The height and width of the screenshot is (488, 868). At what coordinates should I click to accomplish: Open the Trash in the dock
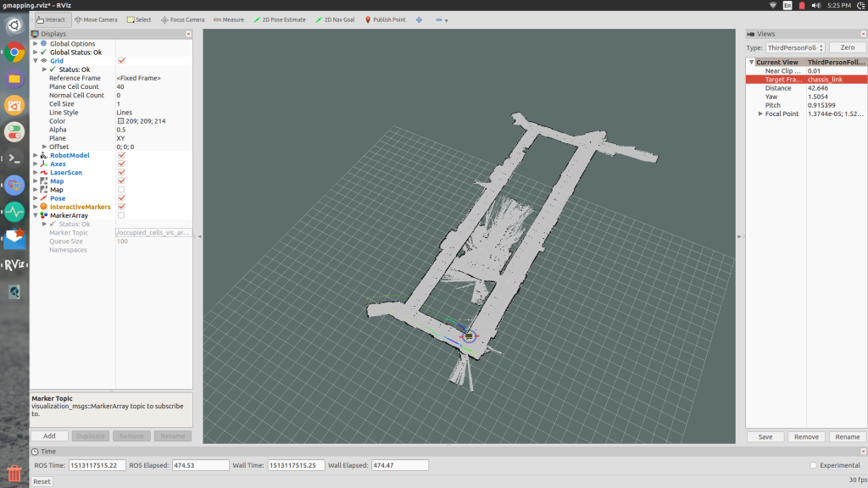[14, 474]
